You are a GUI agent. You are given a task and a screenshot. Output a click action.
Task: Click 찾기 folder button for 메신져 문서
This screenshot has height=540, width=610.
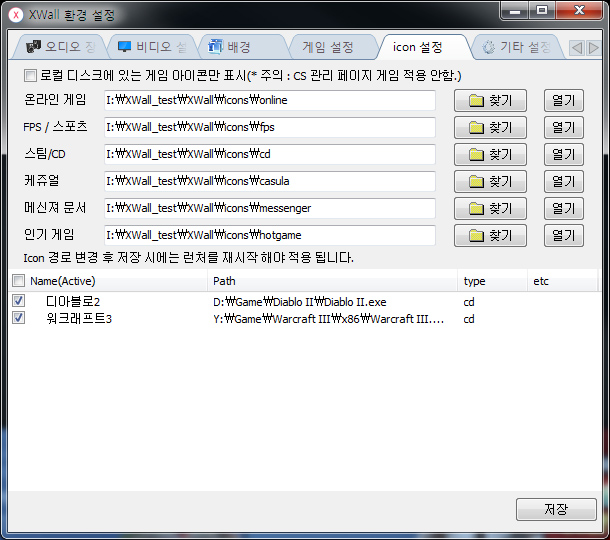coord(490,208)
